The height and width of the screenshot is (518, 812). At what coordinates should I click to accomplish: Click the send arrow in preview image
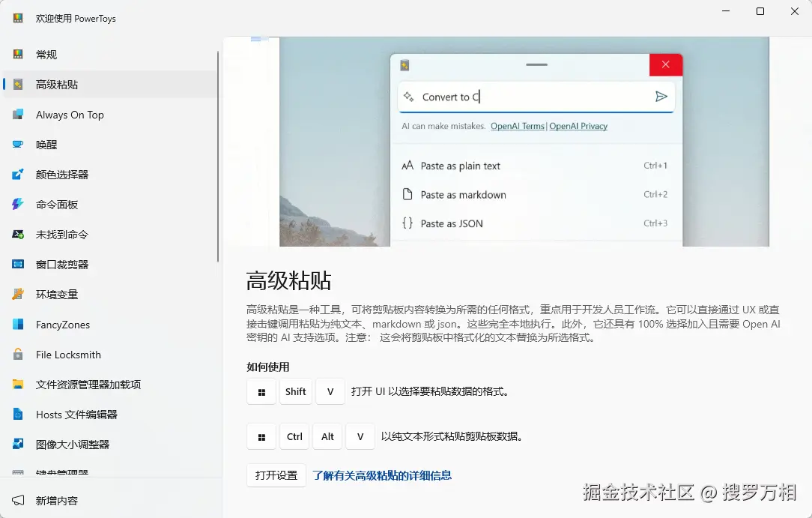pyautogui.click(x=661, y=97)
